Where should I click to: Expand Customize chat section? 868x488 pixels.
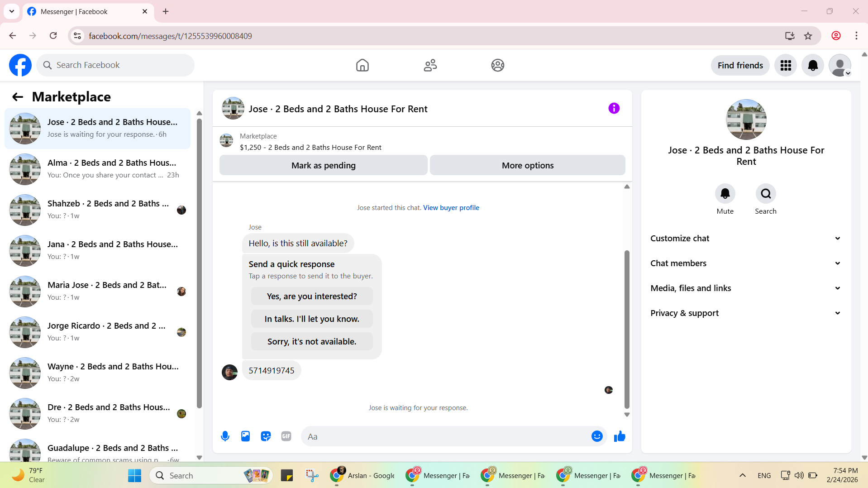[x=746, y=239]
